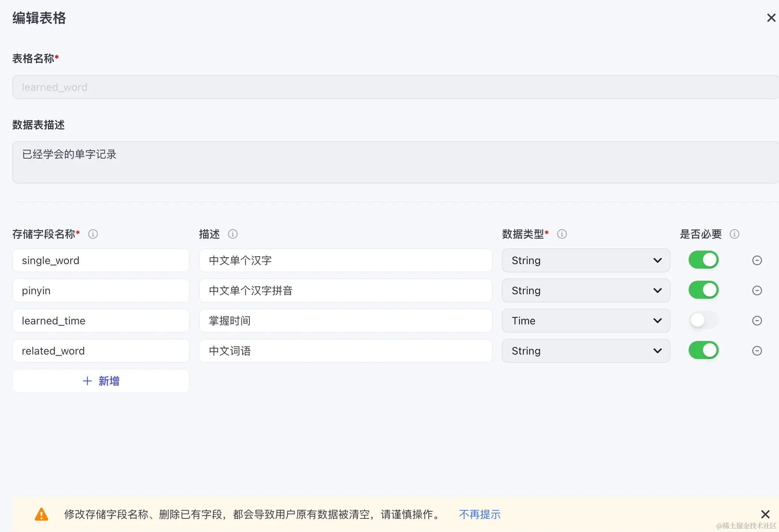Click info icon beside 数据类型 header

(x=562, y=234)
